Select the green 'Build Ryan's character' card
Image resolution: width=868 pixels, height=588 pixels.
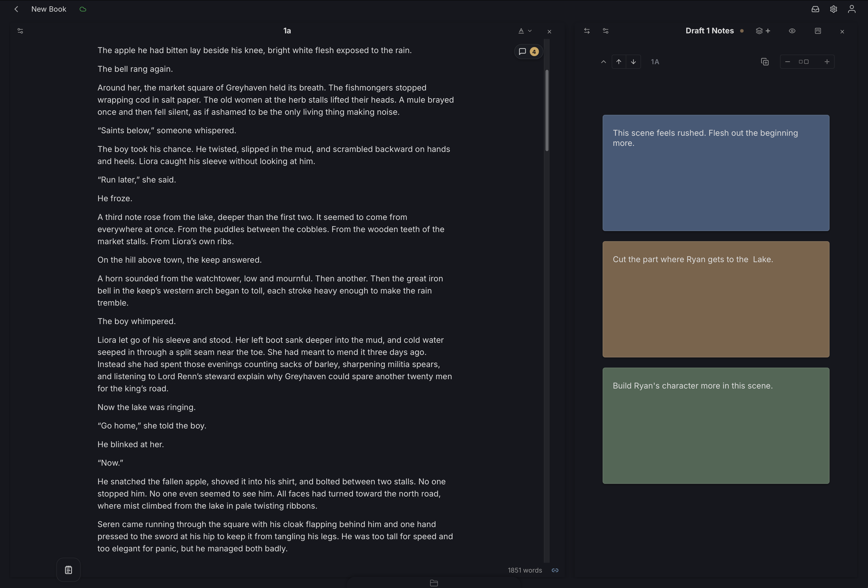(716, 425)
